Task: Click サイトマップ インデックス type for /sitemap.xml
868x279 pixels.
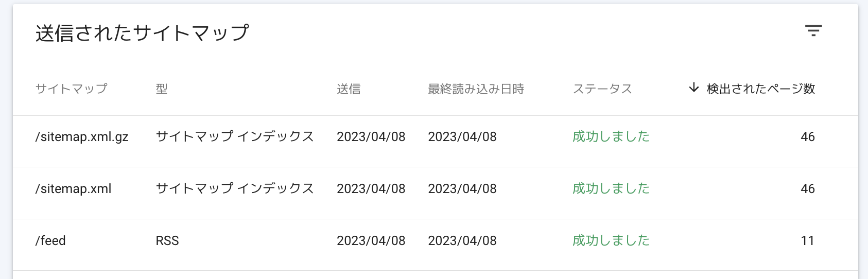Action: pos(235,188)
